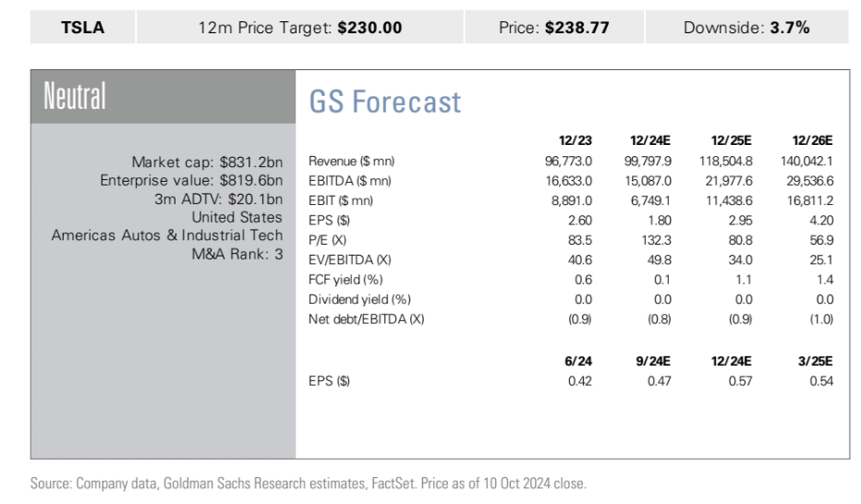Select the M&A Rank: 3 line
The width and height of the screenshot is (861, 504).
(x=236, y=255)
